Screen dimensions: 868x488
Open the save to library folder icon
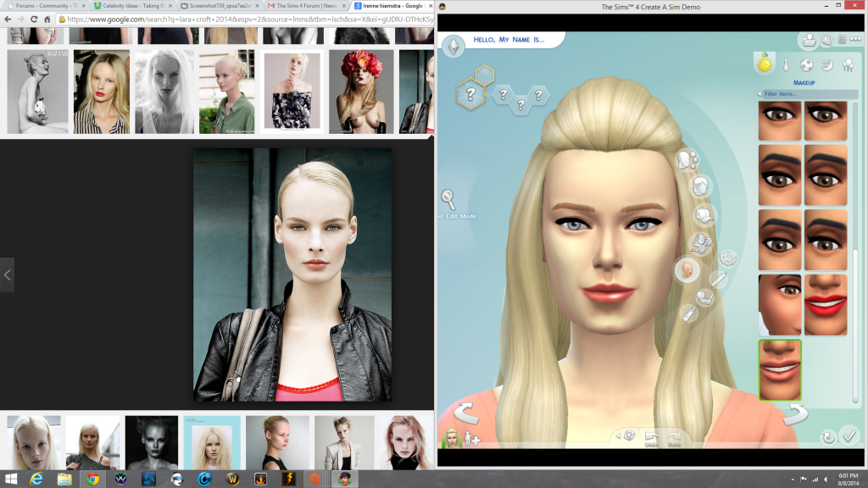[x=809, y=40]
